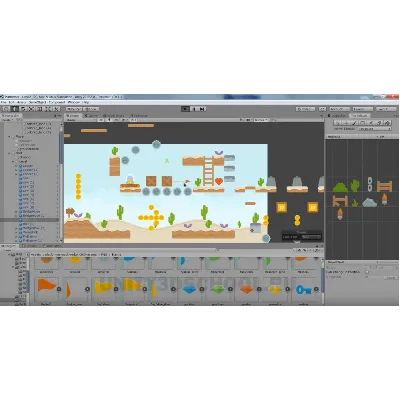Toggle the Pivot/Center handle button
Screen dimensions: 400x400
pos(74,109)
